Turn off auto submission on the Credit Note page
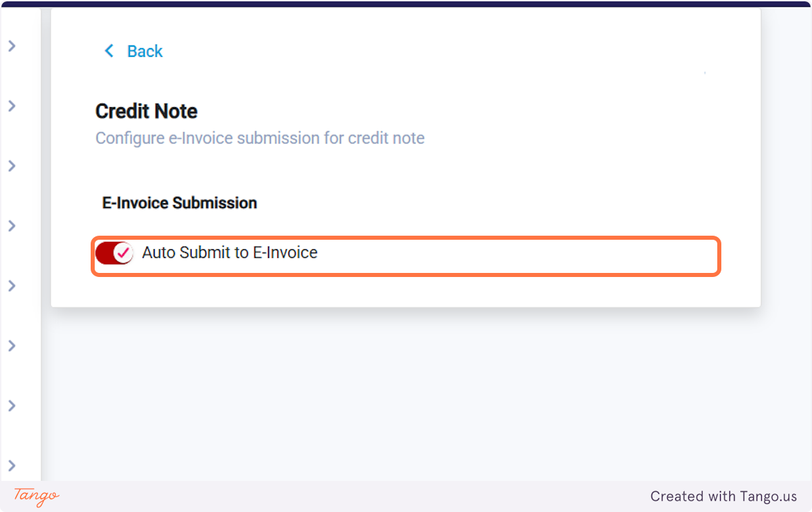Image resolution: width=812 pixels, height=512 pixels. (x=114, y=252)
